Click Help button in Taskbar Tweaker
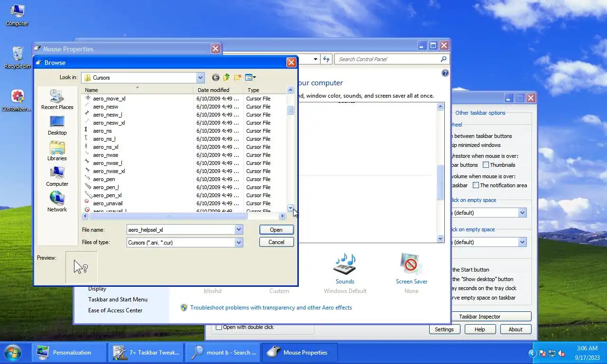The image size is (607, 364). click(x=480, y=329)
